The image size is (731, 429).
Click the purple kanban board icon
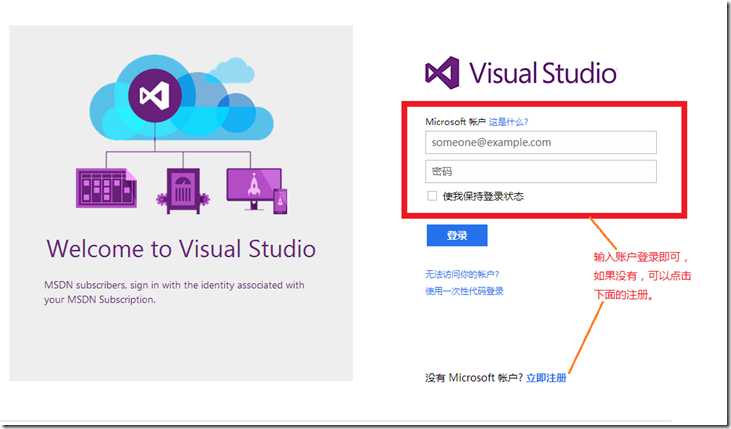[x=106, y=188]
